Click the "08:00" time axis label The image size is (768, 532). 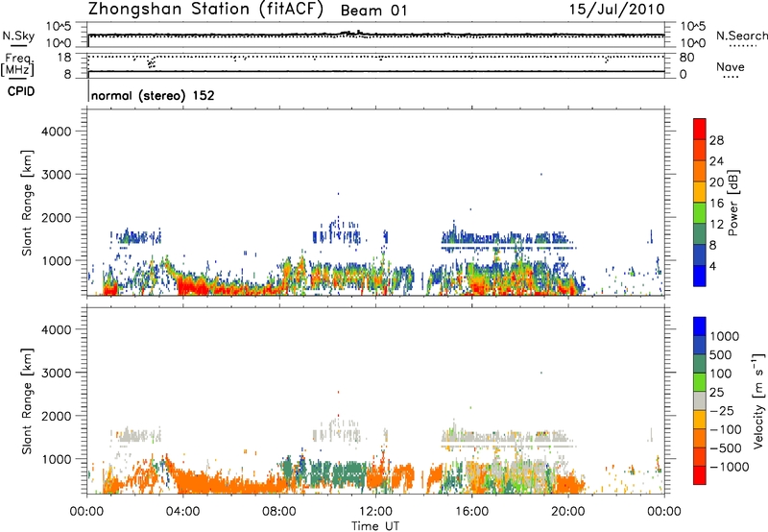tap(278, 512)
